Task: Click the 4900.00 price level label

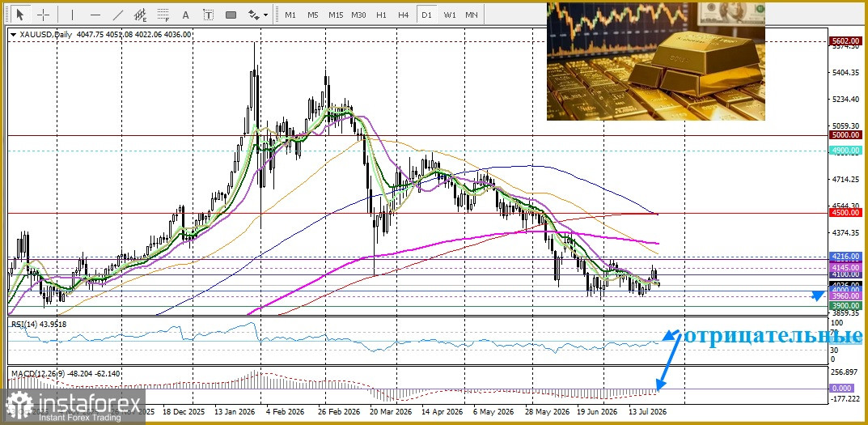Action: point(846,150)
